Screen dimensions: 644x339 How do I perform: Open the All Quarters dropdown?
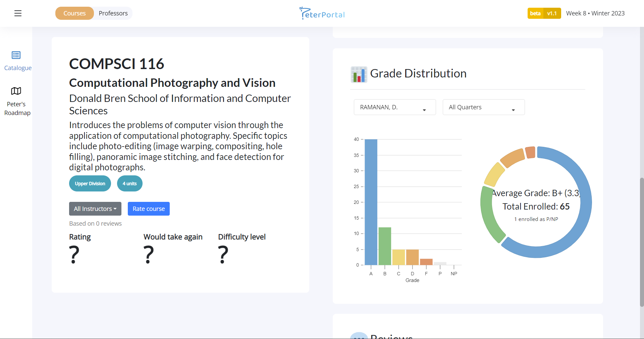pos(483,107)
